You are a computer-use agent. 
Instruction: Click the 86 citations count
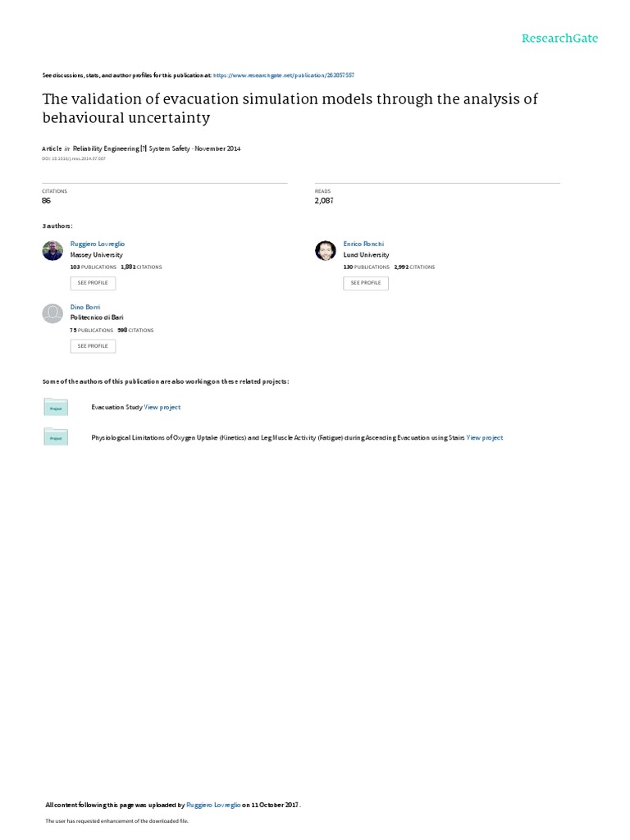46,200
